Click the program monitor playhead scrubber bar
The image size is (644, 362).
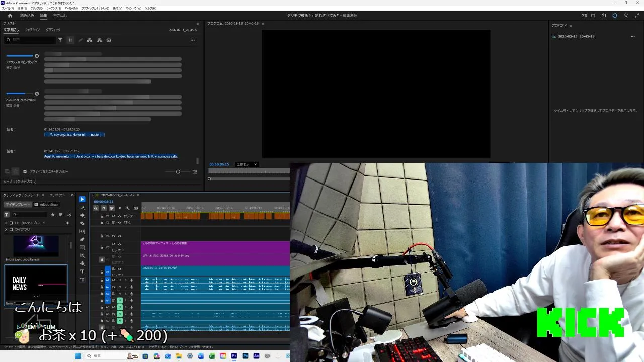click(249, 178)
